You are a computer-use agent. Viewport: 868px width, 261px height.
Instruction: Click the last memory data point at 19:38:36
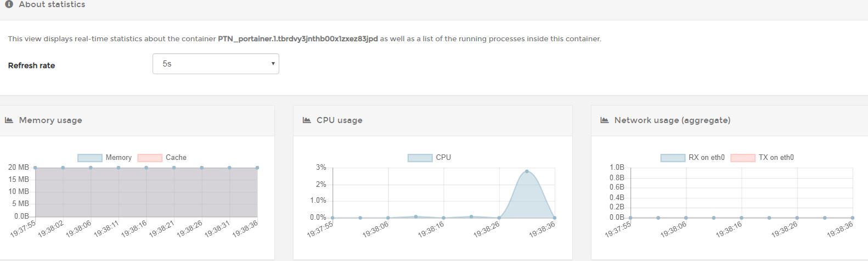[257, 168]
